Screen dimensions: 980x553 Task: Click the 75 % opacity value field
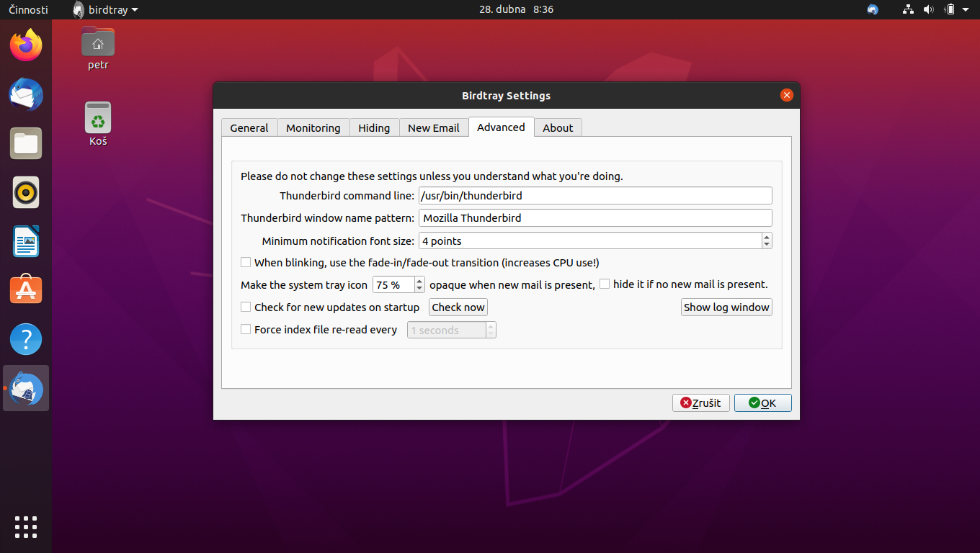point(393,284)
